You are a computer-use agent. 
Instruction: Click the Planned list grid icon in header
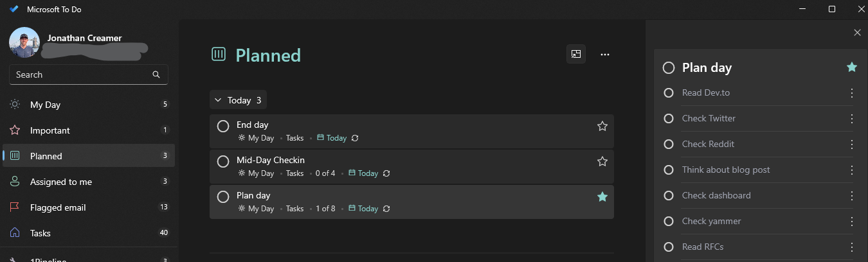click(219, 55)
